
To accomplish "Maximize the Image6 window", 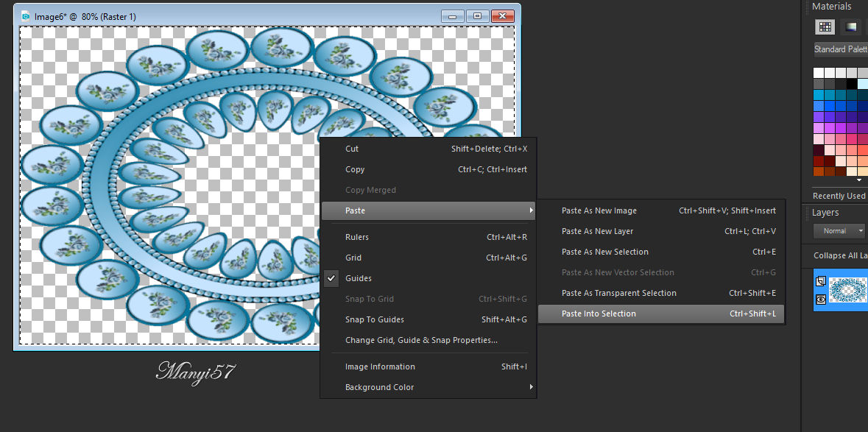I will click(x=477, y=16).
